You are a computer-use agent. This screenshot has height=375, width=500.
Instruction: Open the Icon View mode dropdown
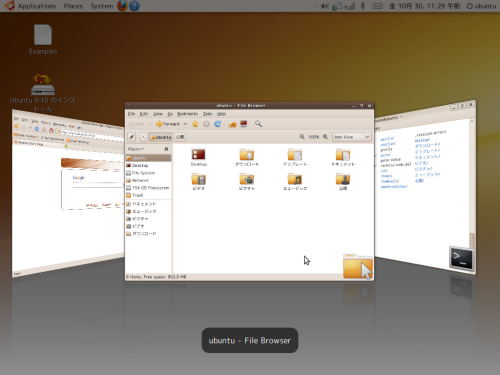coord(352,137)
